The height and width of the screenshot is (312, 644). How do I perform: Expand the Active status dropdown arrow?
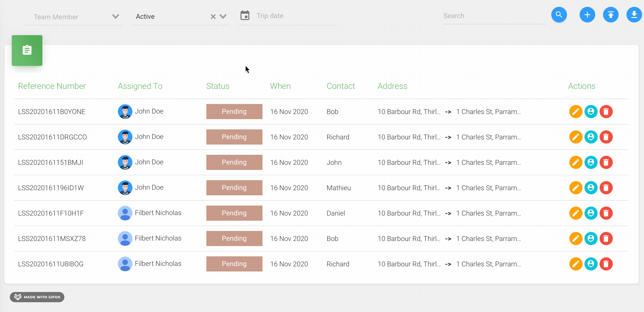pos(223,17)
